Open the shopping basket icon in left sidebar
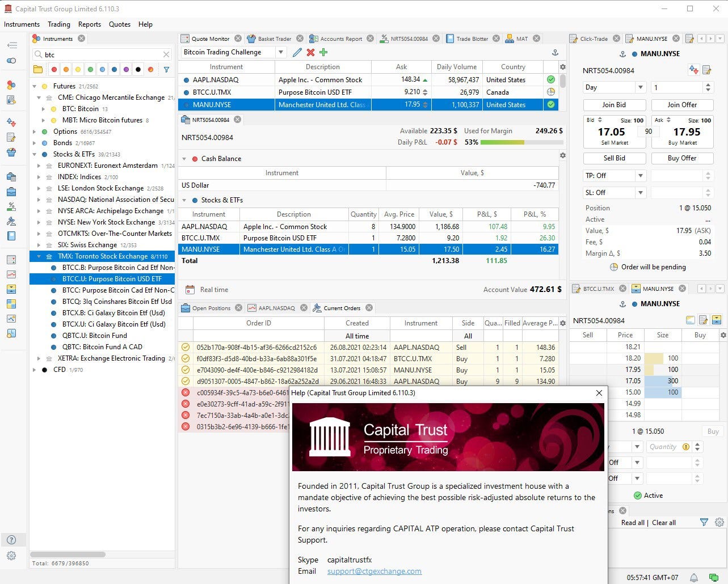The image size is (728, 584). point(11,152)
